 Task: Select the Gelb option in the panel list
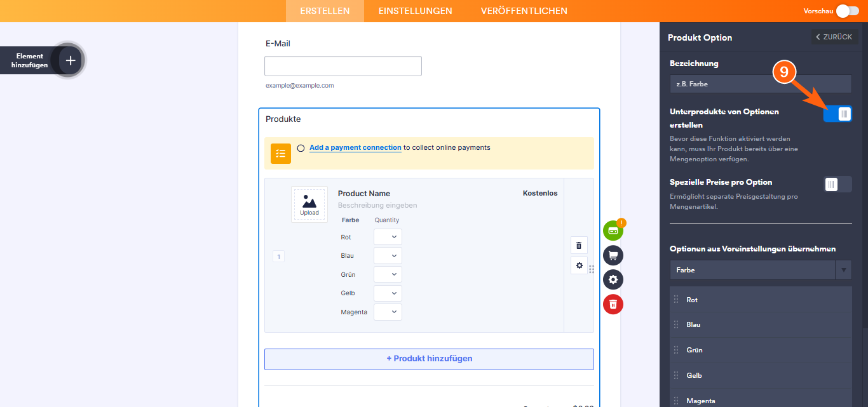[x=761, y=375]
